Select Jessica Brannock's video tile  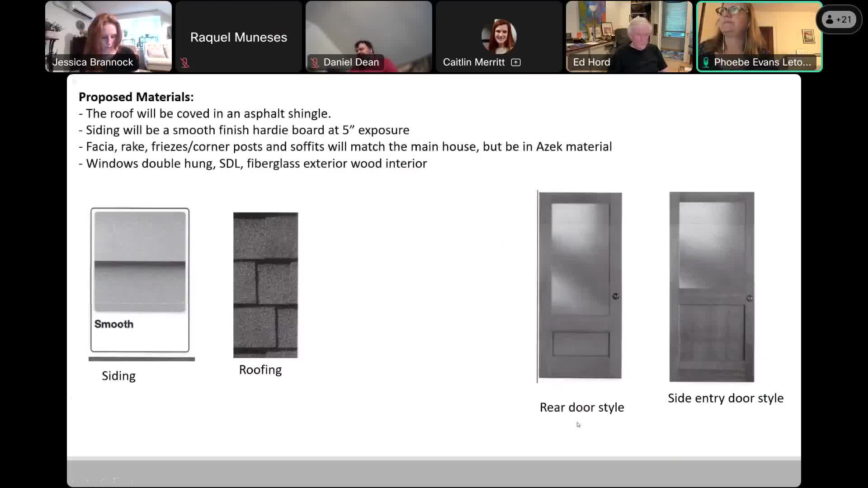pos(108,32)
